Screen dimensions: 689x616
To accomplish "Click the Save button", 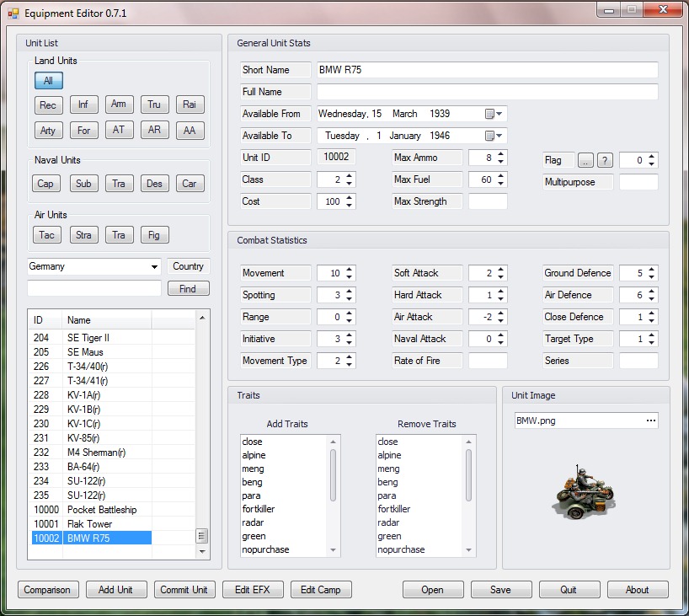I will 501,590.
